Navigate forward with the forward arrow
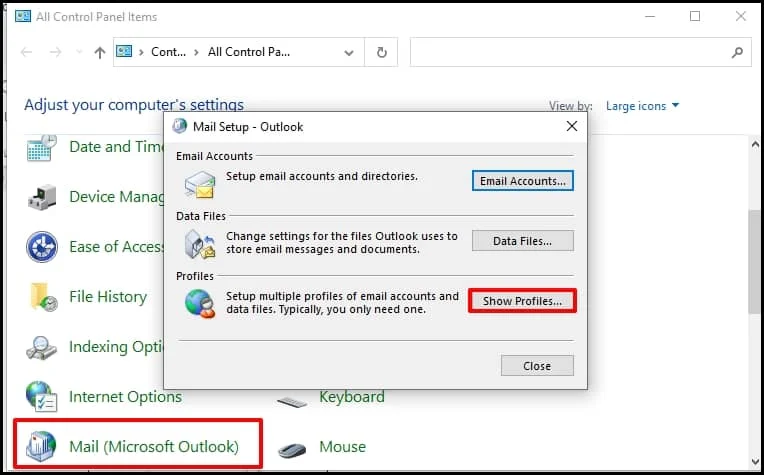Screen dimensions: 764x475 [56, 52]
